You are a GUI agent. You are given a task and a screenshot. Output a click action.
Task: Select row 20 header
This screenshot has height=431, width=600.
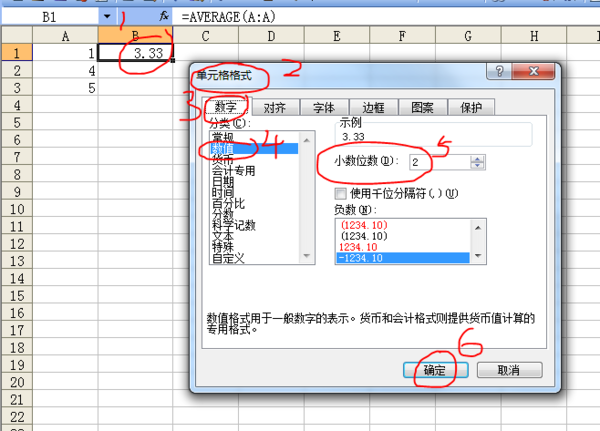[x=16, y=382]
